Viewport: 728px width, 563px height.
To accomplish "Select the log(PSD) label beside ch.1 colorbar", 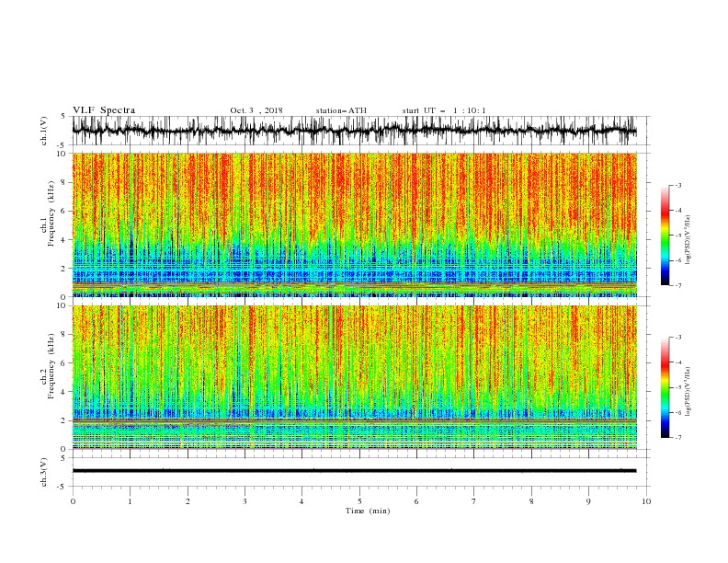I will pyautogui.click(x=688, y=240).
